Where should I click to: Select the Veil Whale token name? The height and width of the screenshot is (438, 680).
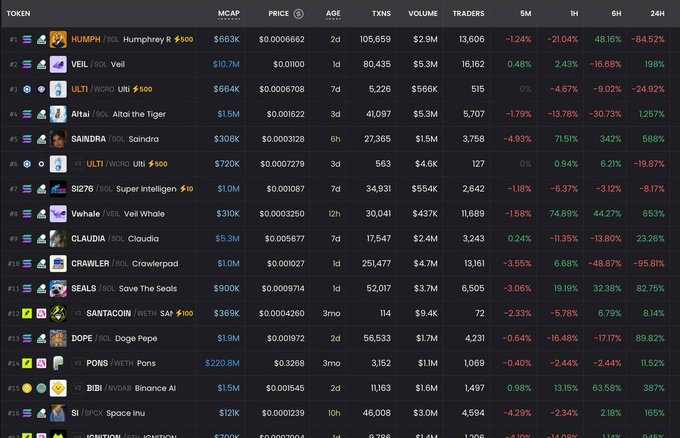click(x=144, y=214)
